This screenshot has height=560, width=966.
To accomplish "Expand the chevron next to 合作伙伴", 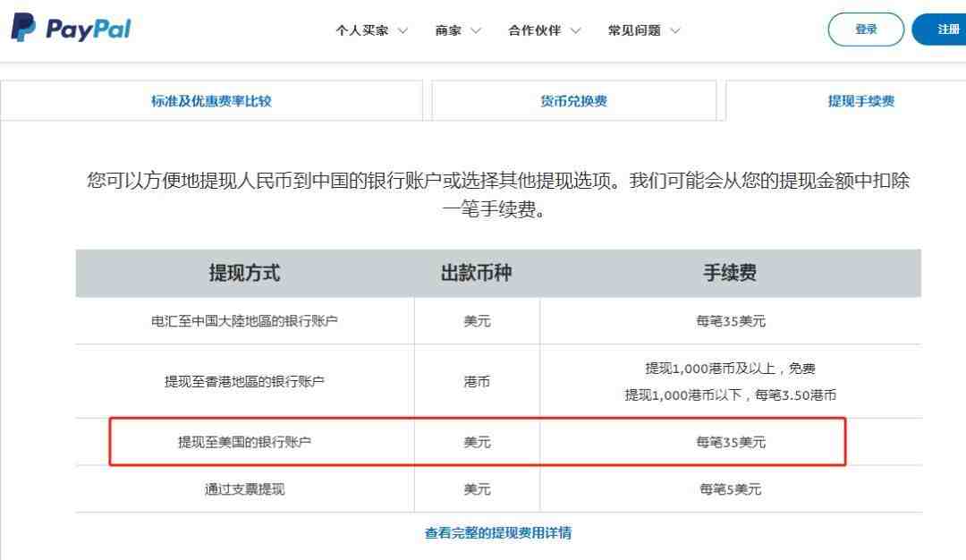I will click(x=575, y=30).
